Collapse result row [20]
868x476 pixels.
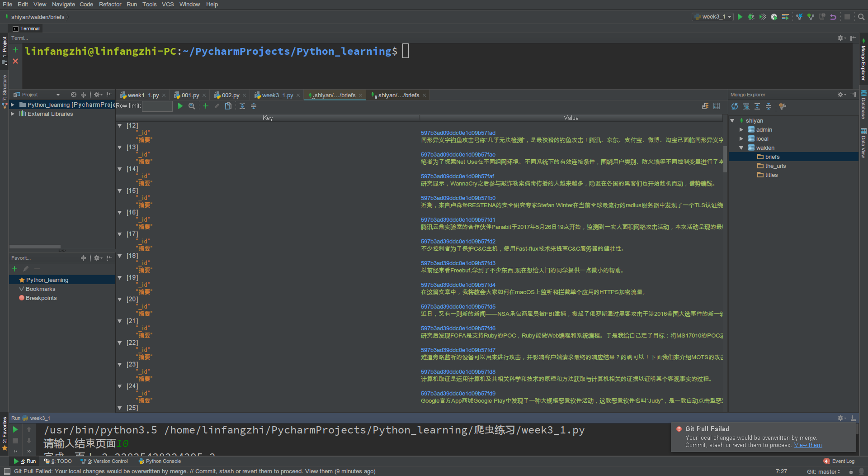(120, 299)
